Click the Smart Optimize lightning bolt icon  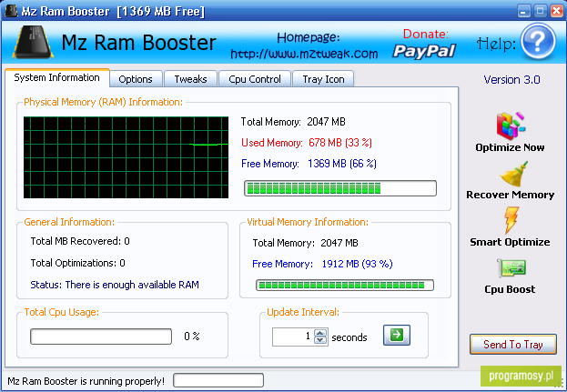[511, 220]
